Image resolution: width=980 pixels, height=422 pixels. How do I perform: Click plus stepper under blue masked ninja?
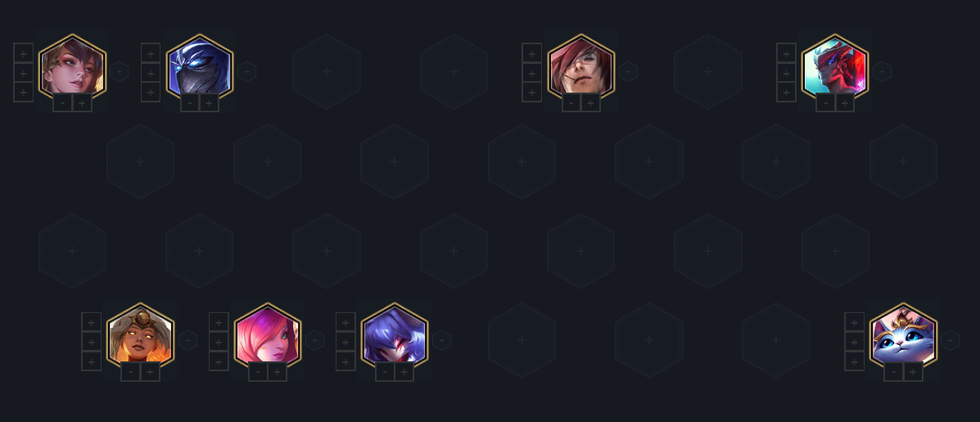pyautogui.click(x=210, y=102)
